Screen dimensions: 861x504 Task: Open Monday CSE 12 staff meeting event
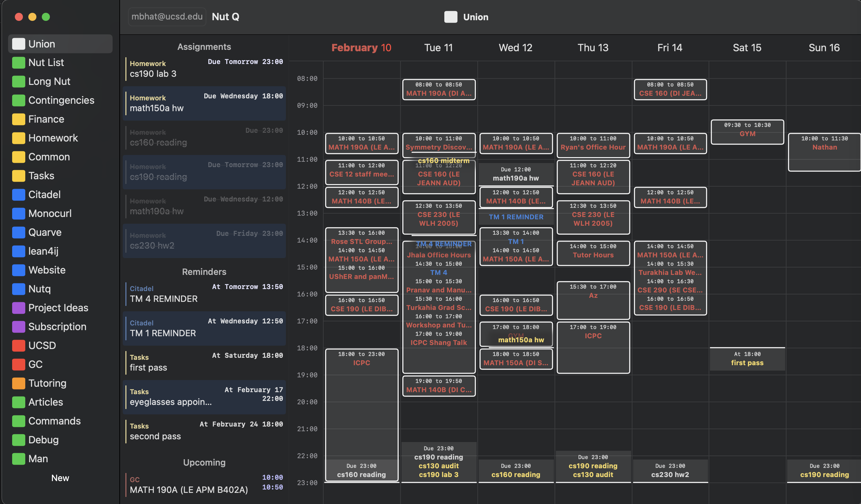tap(361, 172)
